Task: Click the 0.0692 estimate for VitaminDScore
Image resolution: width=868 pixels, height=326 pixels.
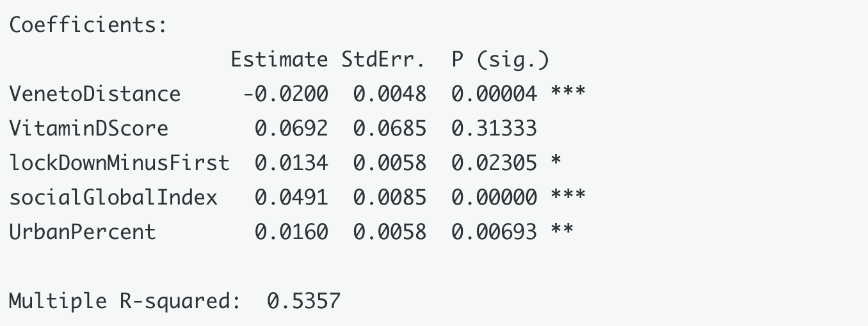Action: [291, 128]
